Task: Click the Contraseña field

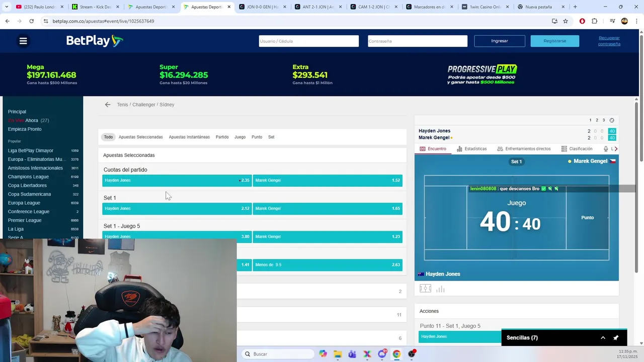Action: (x=418, y=41)
